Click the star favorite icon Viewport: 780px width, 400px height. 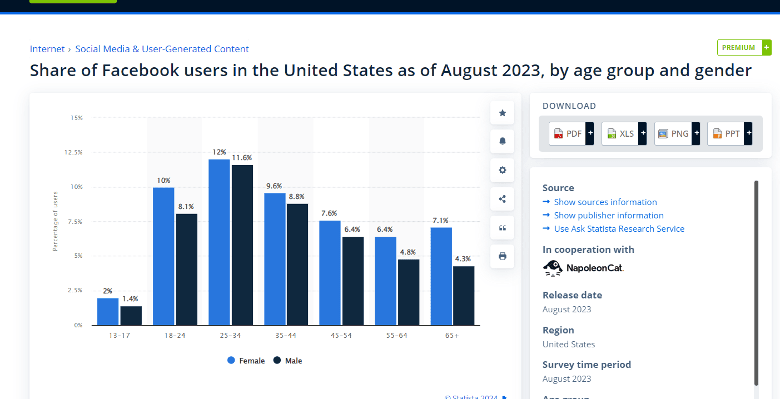(502, 113)
